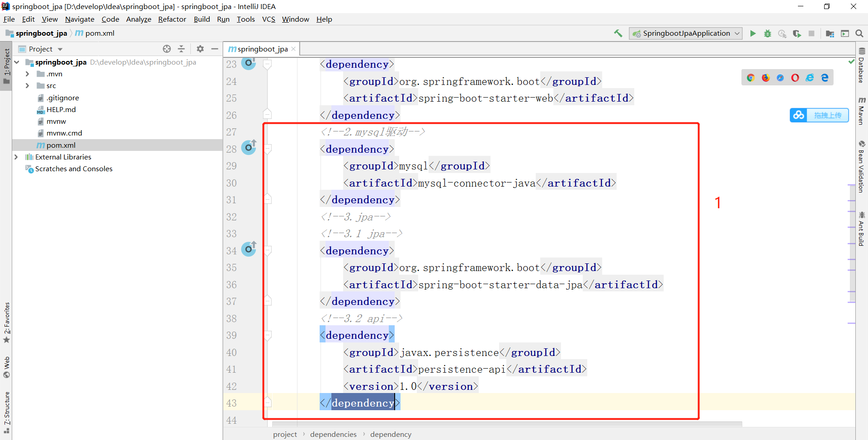868x440 pixels.
Task: Open the Database tool window
Action: [862, 66]
